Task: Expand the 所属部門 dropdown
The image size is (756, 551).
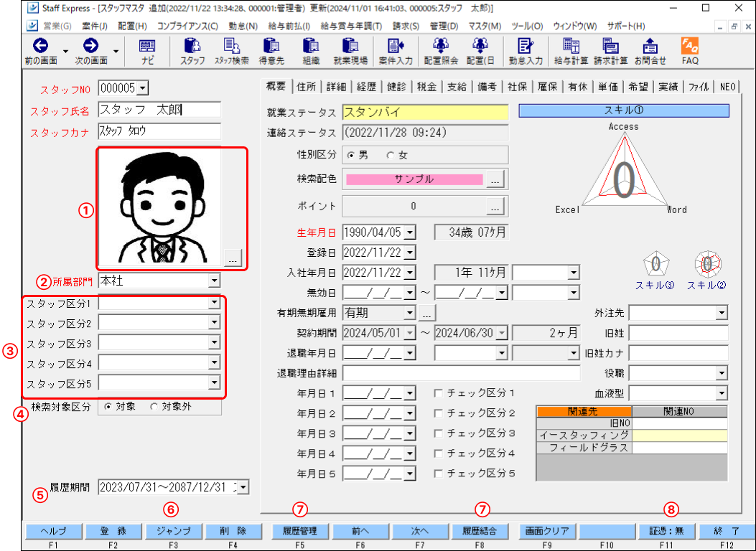Action: click(x=214, y=281)
